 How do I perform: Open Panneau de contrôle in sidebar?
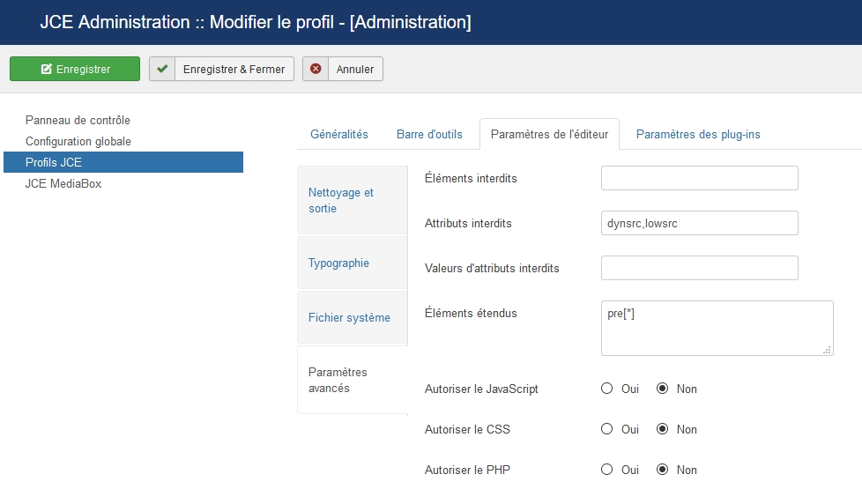click(78, 120)
